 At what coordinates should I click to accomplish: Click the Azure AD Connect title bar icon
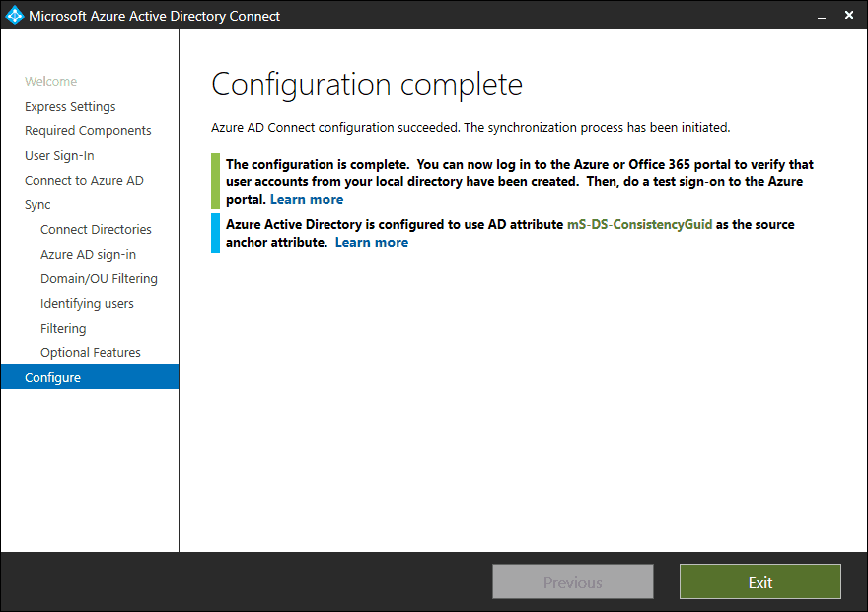coord(15,15)
